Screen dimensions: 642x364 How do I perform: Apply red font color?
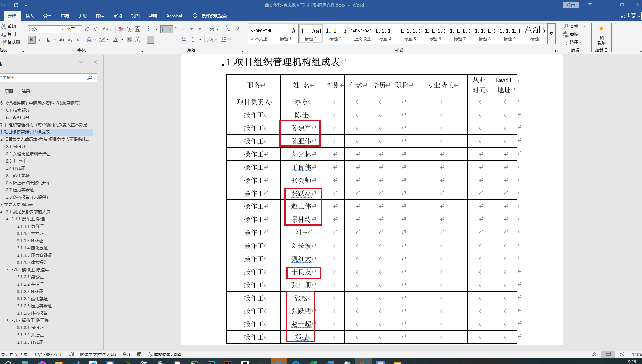(116, 40)
